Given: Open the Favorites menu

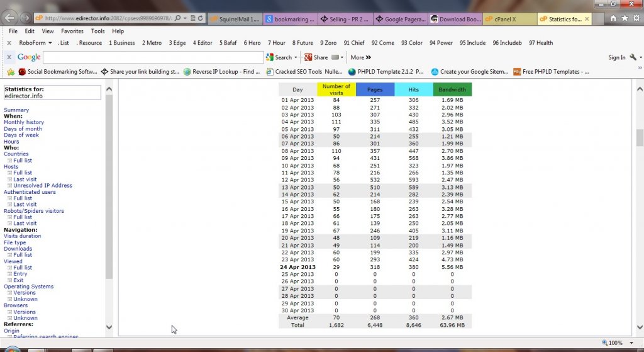Looking at the screenshot, I should [72, 31].
